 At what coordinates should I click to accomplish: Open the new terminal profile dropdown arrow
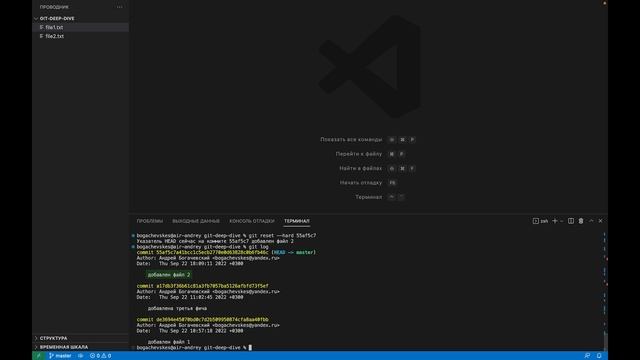pyautogui.click(x=562, y=221)
